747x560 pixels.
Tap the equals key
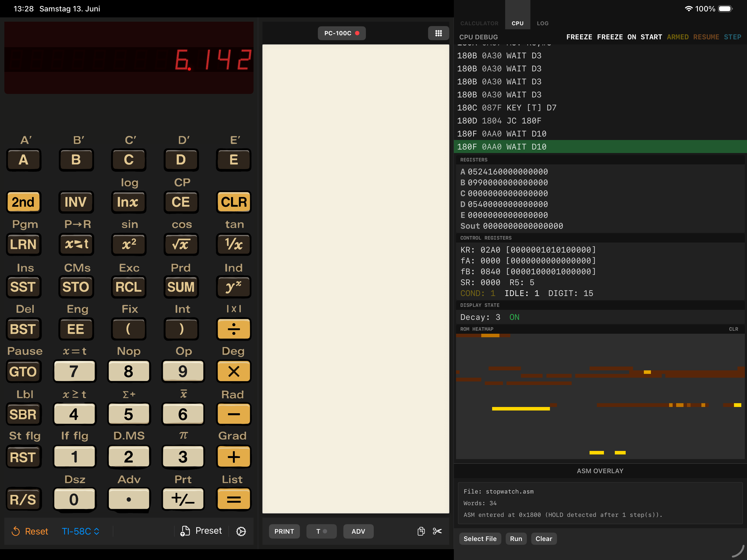[234, 499]
